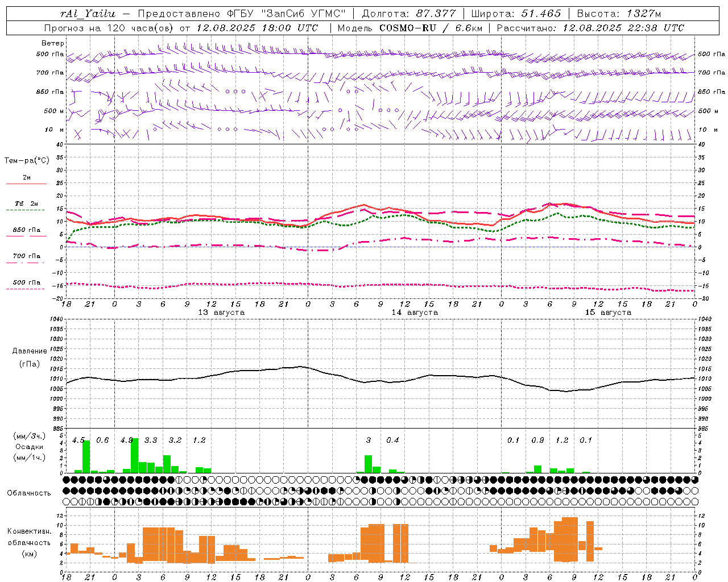Click the 4.5 precipitation value
Screen dimensions: 728x582
click(x=78, y=440)
